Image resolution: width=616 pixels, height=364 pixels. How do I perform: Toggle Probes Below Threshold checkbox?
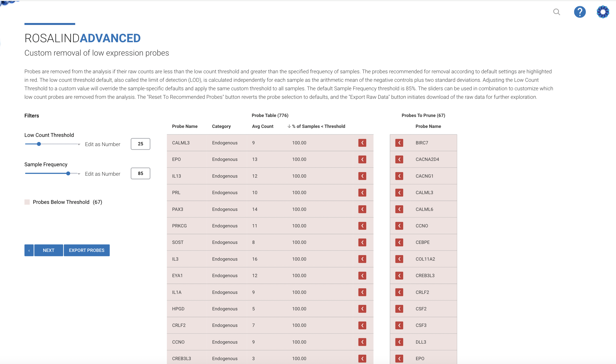[x=27, y=202]
